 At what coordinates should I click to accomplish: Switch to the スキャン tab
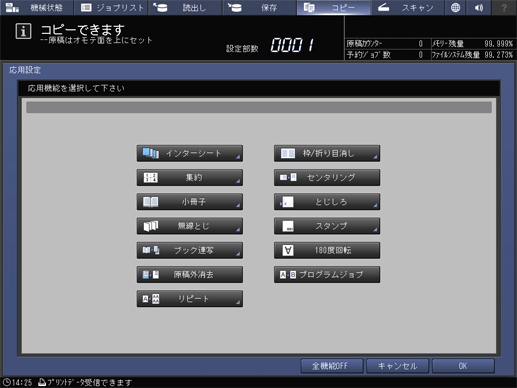point(407,7)
